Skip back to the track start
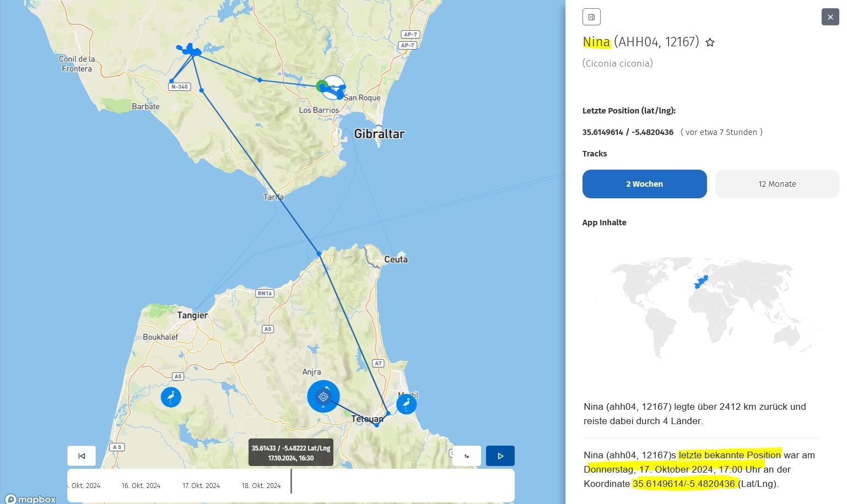Viewport: 847px width, 504px height. point(82,456)
